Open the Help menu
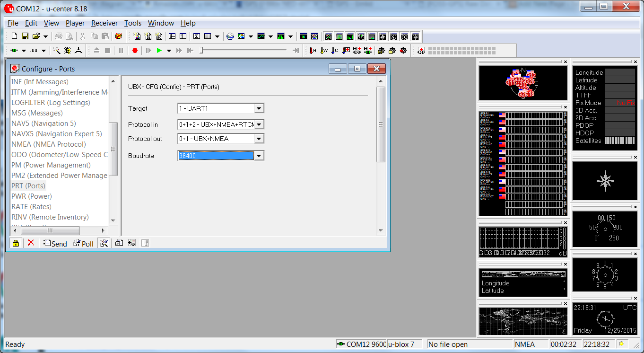Image resolution: width=644 pixels, height=353 pixels. (188, 23)
